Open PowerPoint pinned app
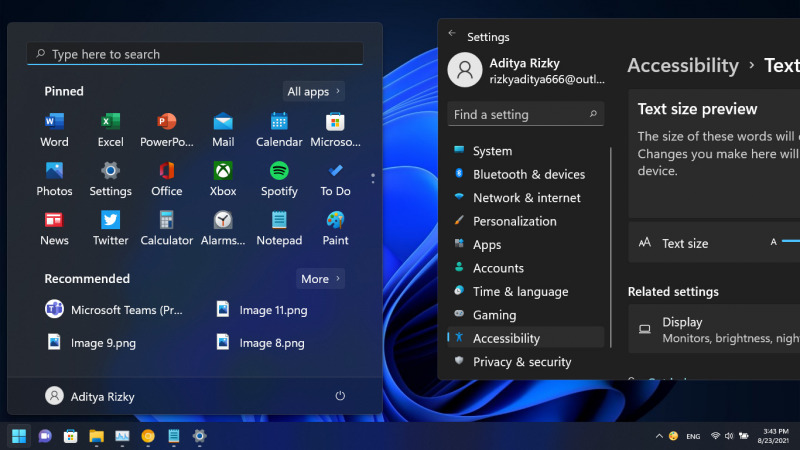The width and height of the screenshot is (800, 450). pyautogui.click(x=166, y=130)
